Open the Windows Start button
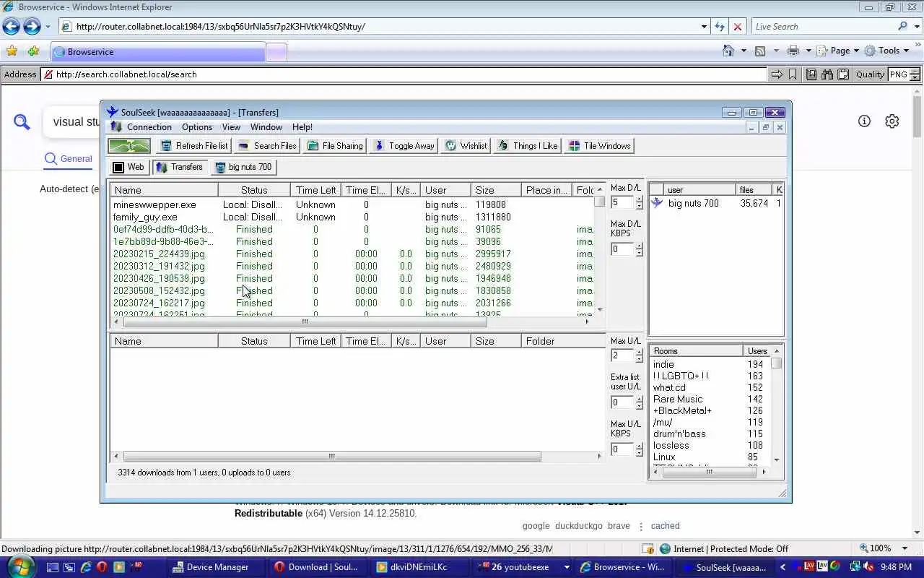Viewport: 924px width, 578px height. click(x=19, y=566)
